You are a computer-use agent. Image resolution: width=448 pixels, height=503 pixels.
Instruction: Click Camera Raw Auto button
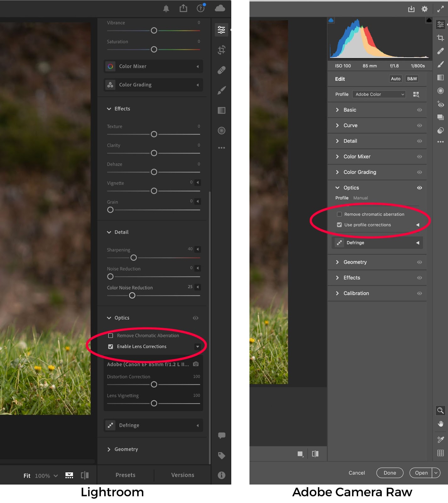click(x=396, y=79)
